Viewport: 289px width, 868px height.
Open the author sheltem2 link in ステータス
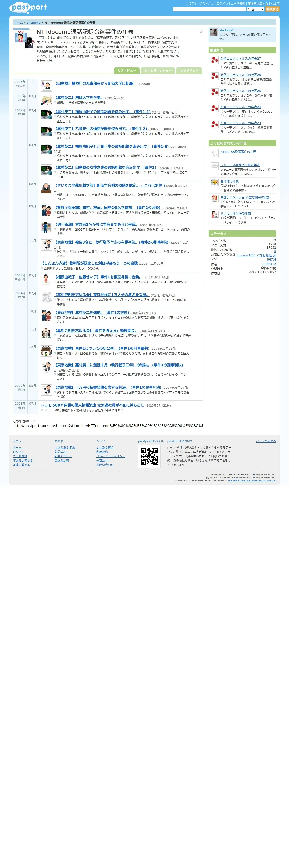pyautogui.click(x=269, y=264)
